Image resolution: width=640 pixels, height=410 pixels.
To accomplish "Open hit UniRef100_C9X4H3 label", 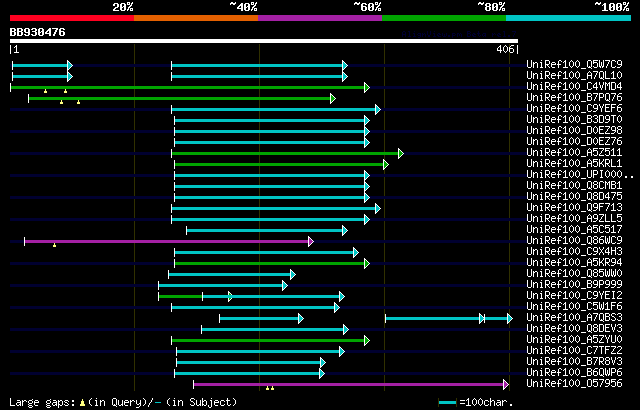I will 574,251.
